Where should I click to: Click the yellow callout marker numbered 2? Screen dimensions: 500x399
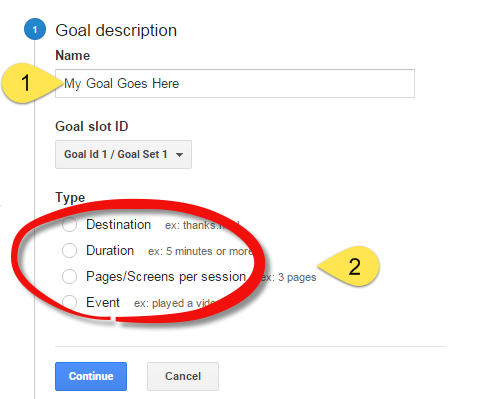pyautogui.click(x=352, y=266)
